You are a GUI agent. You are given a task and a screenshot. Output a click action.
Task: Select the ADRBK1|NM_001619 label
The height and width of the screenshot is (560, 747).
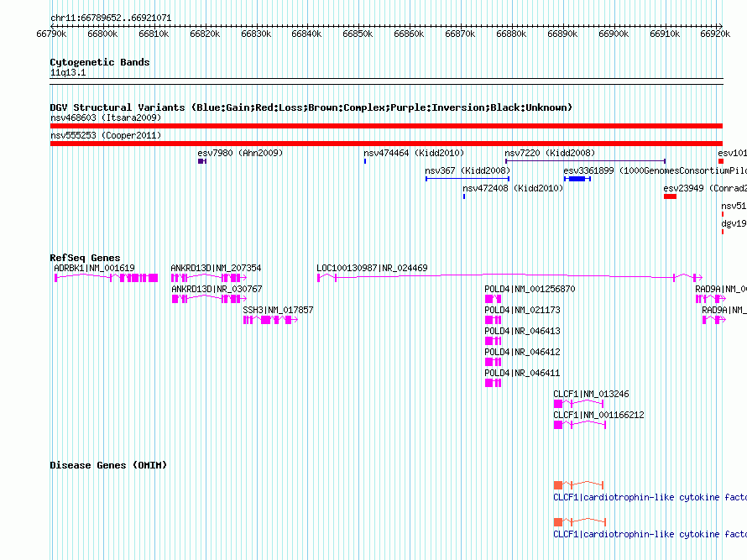pyautogui.click(x=94, y=269)
